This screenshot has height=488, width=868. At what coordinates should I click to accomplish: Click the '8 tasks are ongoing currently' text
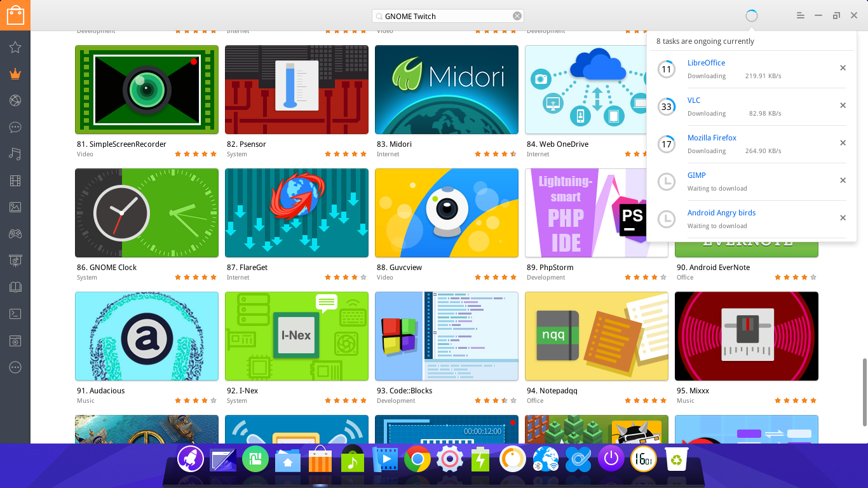[x=705, y=41]
